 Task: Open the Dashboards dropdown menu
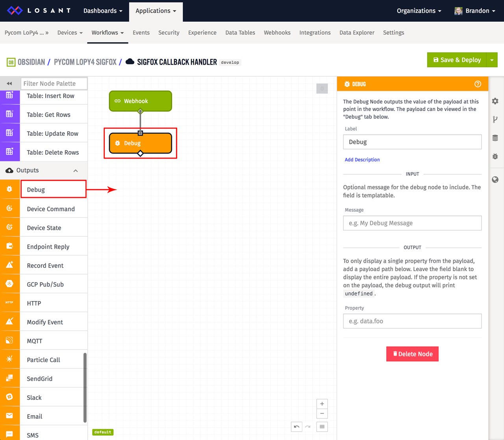point(103,11)
